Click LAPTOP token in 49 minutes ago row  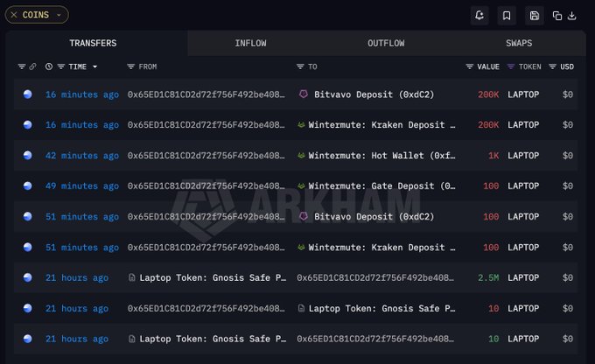[x=523, y=186]
